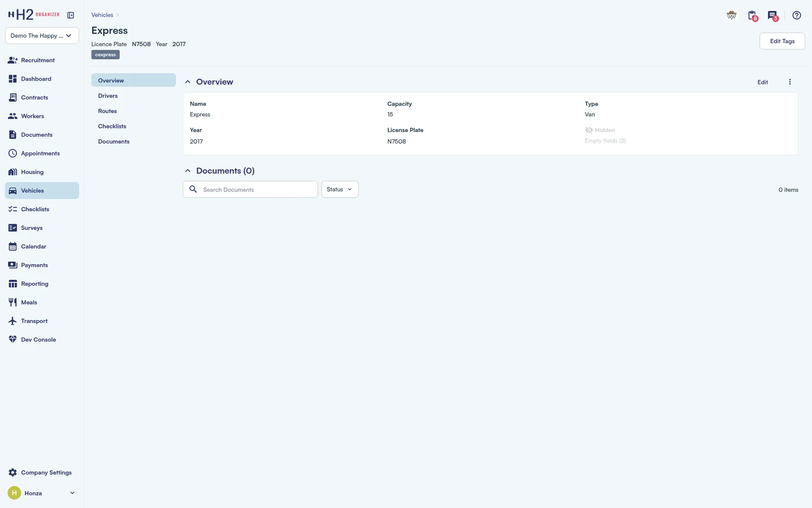Collapse the sidebar panel icon
Image resolution: width=812 pixels, height=508 pixels.
pos(71,15)
